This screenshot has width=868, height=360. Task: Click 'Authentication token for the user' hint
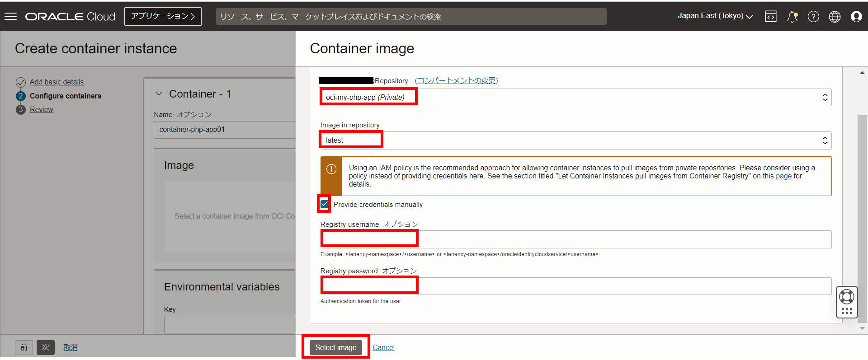pyautogui.click(x=360, y=301)
